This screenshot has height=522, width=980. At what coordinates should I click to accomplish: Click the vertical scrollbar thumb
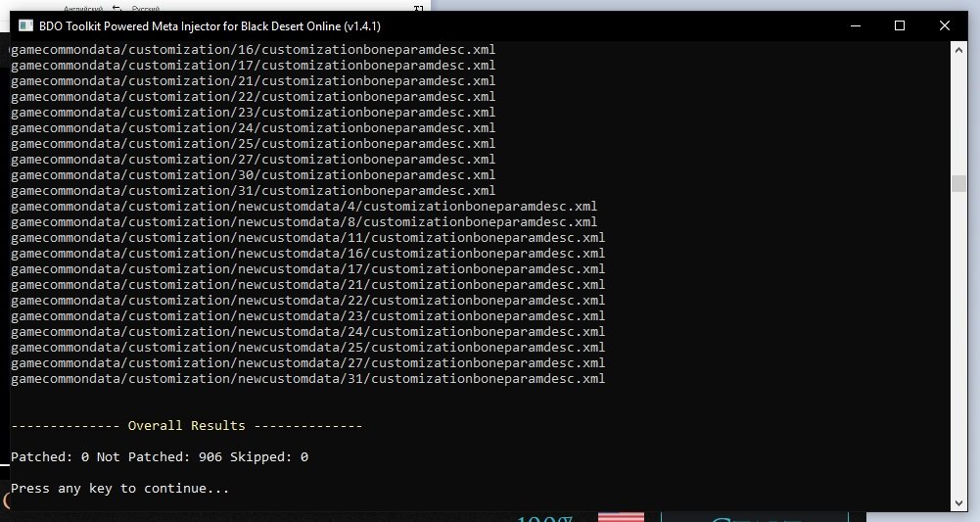[958, 184]
